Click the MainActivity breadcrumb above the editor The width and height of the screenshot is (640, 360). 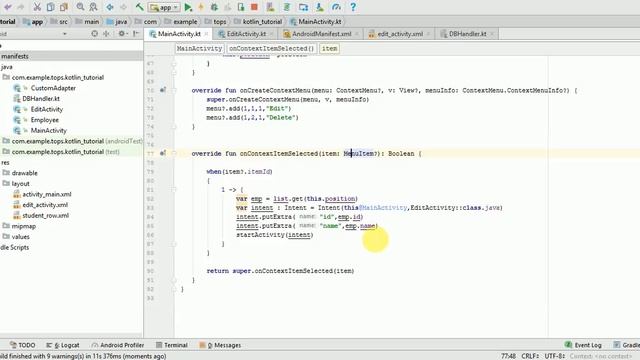tap(199, 49)
